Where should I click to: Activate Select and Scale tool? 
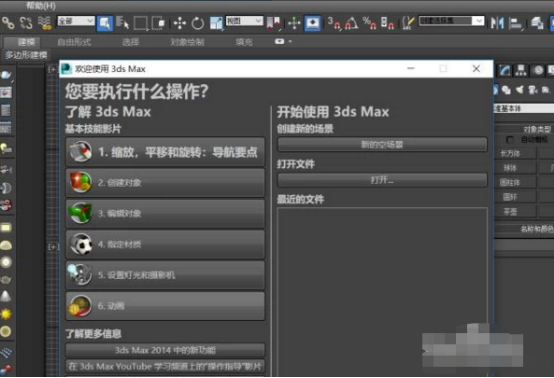[x=216, y=23]
